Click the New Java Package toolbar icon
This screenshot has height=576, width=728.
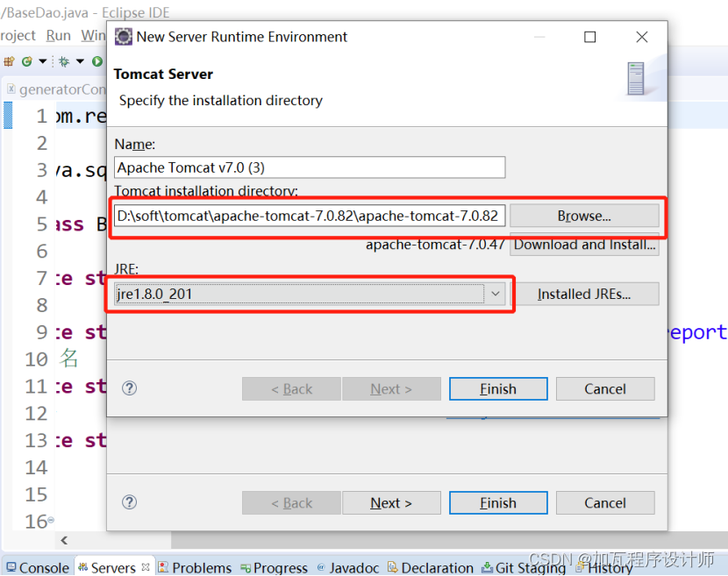coord(9,60)
